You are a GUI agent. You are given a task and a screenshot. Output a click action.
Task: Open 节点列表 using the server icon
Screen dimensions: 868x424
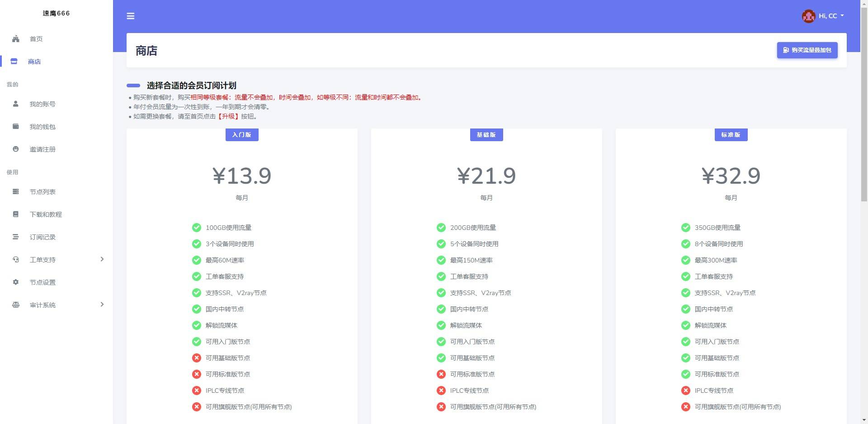pos(16,191)
